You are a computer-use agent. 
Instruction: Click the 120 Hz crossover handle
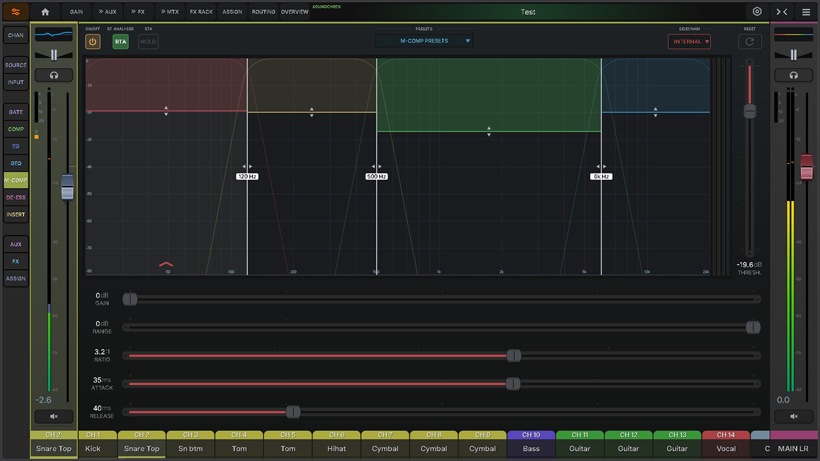[247, 176]
